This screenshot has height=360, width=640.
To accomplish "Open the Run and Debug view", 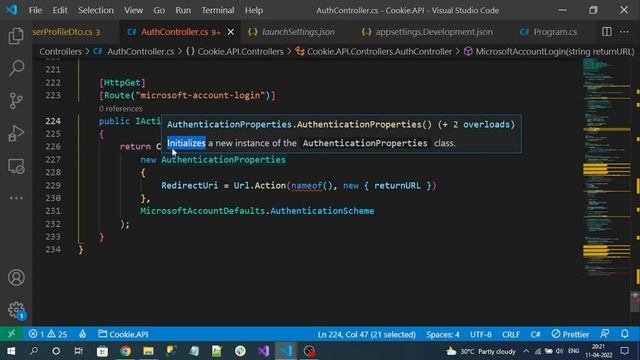I will click(x=16, y=133).
